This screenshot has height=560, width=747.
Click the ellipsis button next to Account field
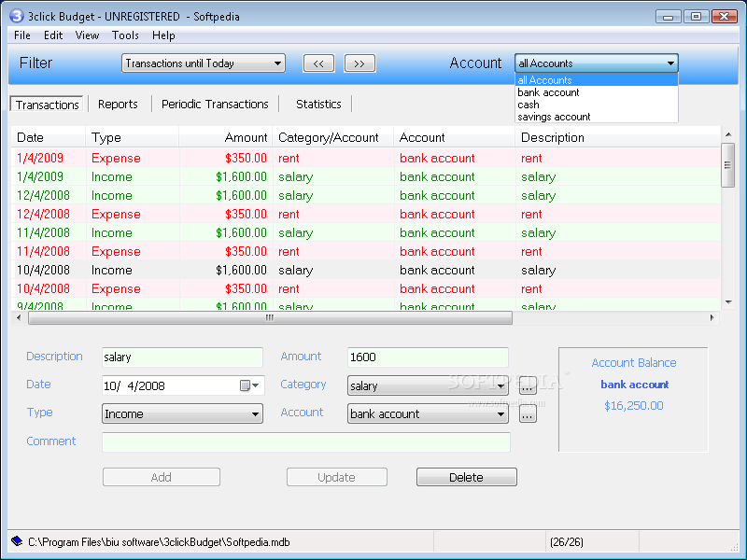tap(528, 413)
